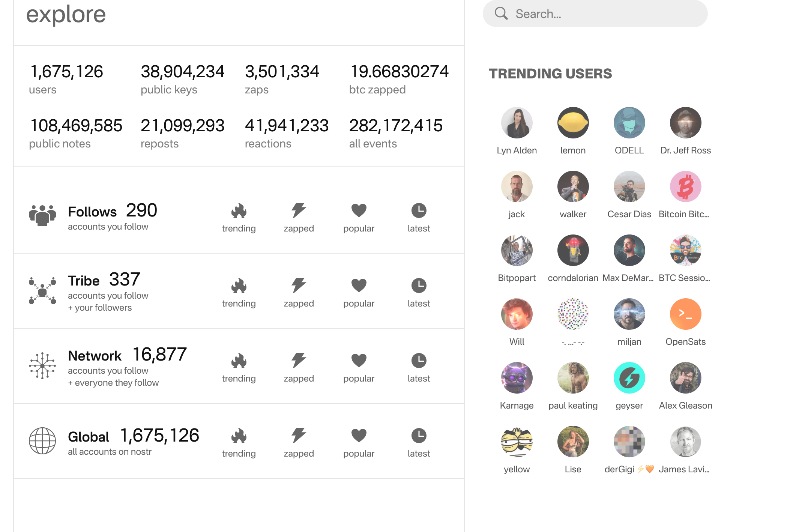The width and height of the screenshot is (796, 532).
Task: Select popular label in Follows row
Action: pos(359,228)
